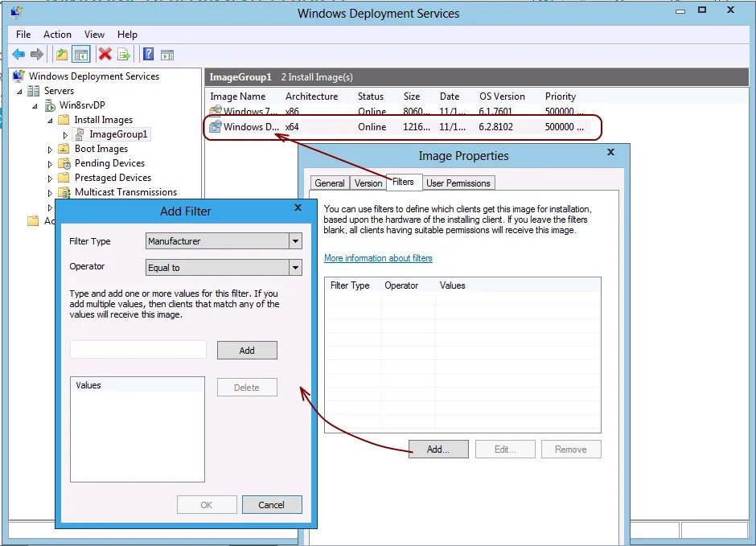The image size is (756, 546).
Task: Click the Install Images folder icon
Action: click(64, 120)
